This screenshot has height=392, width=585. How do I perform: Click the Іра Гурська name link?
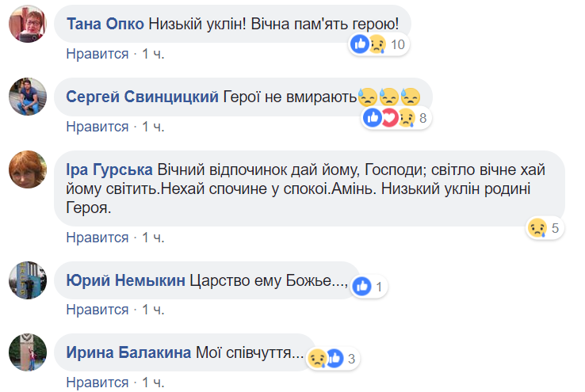[x=110, y=169]
